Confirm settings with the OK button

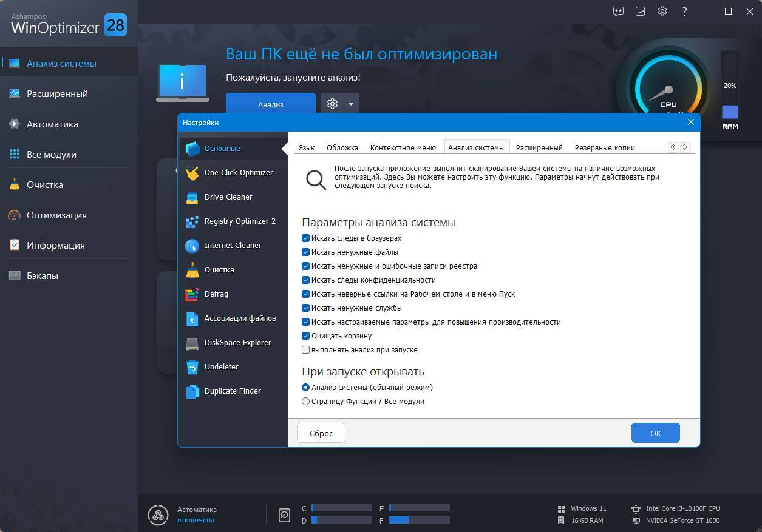coord(656,433)
